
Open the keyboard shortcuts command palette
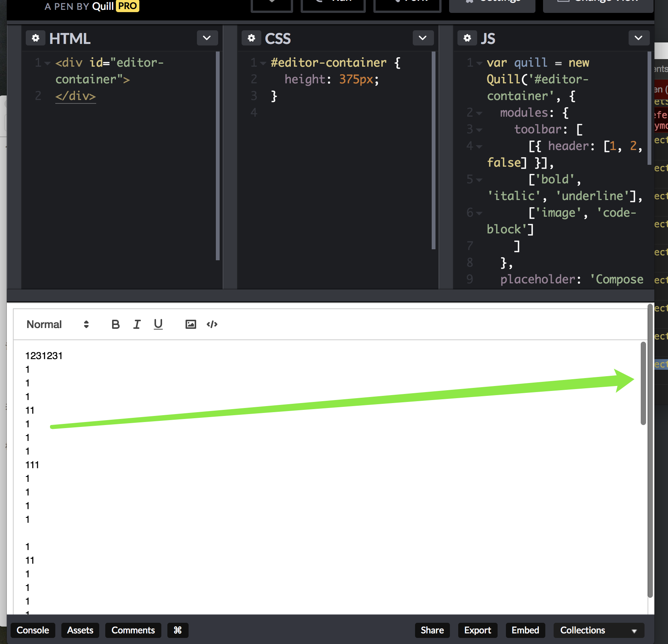(178, 630)
